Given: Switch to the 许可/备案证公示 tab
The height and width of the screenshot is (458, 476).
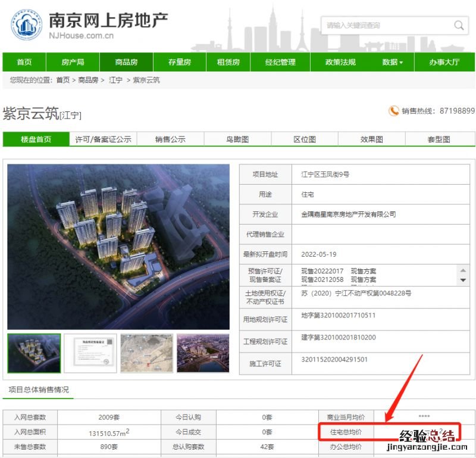Looking at the screenshot, I should click(x=103, y=139).
